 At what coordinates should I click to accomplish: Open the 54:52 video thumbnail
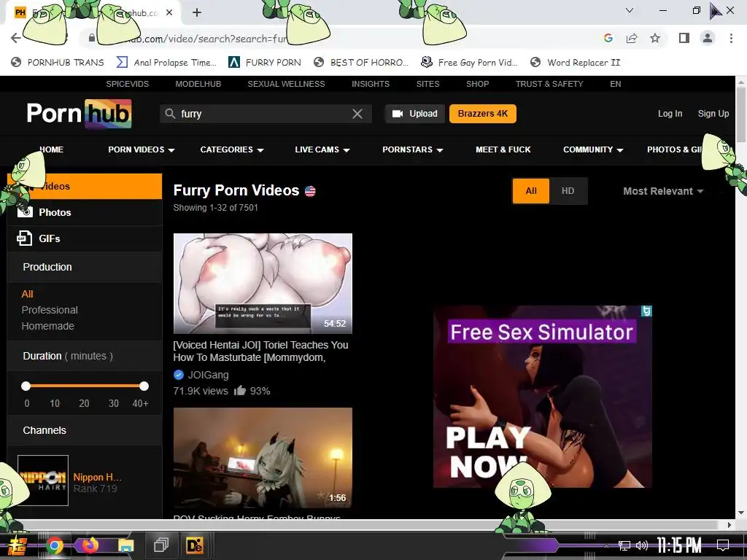click(x=263, y=284)
